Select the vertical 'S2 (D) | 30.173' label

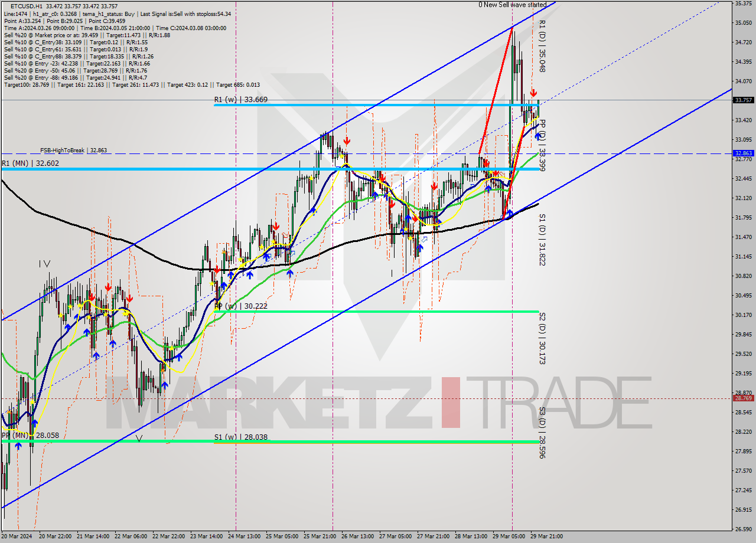click(x=542, y=339)
